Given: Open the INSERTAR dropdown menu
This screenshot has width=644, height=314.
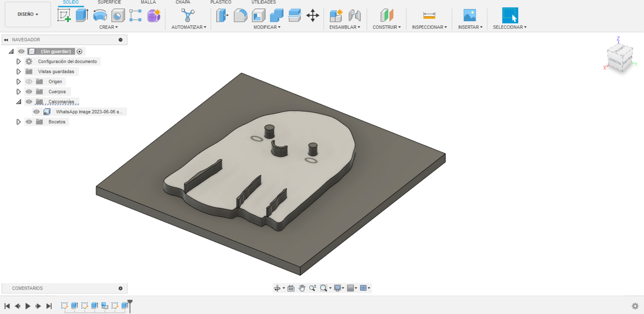Looking at the screenshot, I should [470, 27].
